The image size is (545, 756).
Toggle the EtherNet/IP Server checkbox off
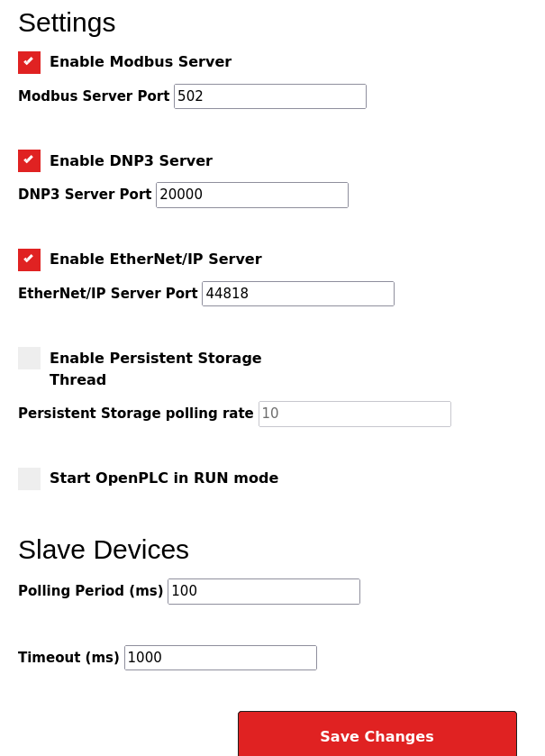29,260
